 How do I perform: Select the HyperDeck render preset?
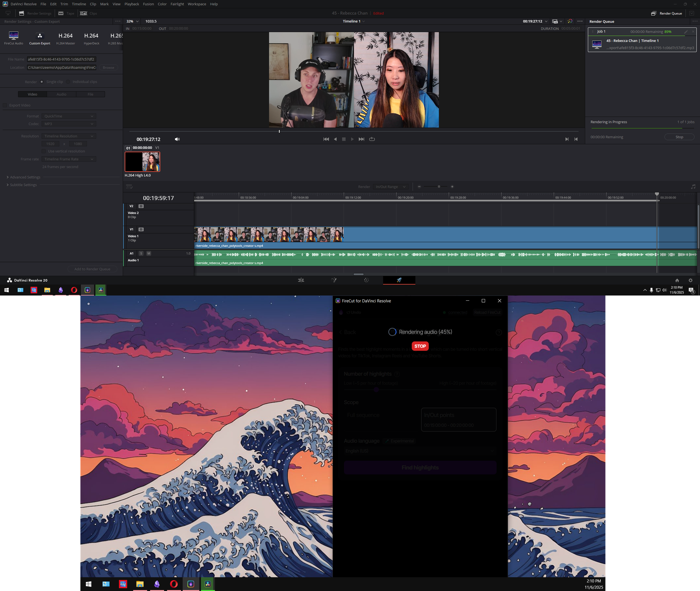tap(91, 38)
